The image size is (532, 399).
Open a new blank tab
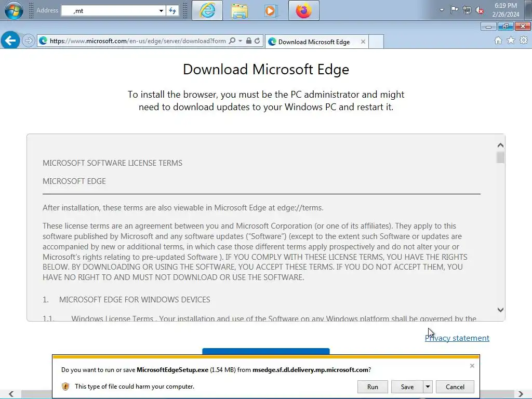pyautogui.click(x=376, y=42)
